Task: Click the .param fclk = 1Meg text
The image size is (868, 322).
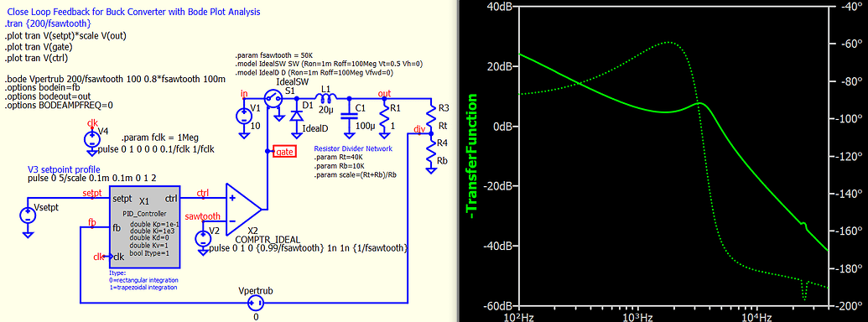Action: point(159,138)
